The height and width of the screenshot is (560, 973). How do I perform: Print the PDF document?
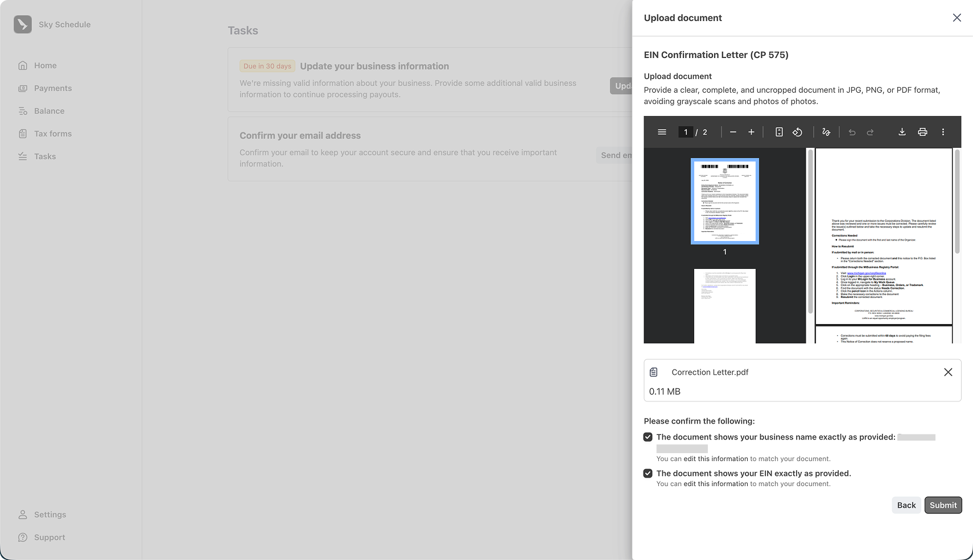(922, 132)
